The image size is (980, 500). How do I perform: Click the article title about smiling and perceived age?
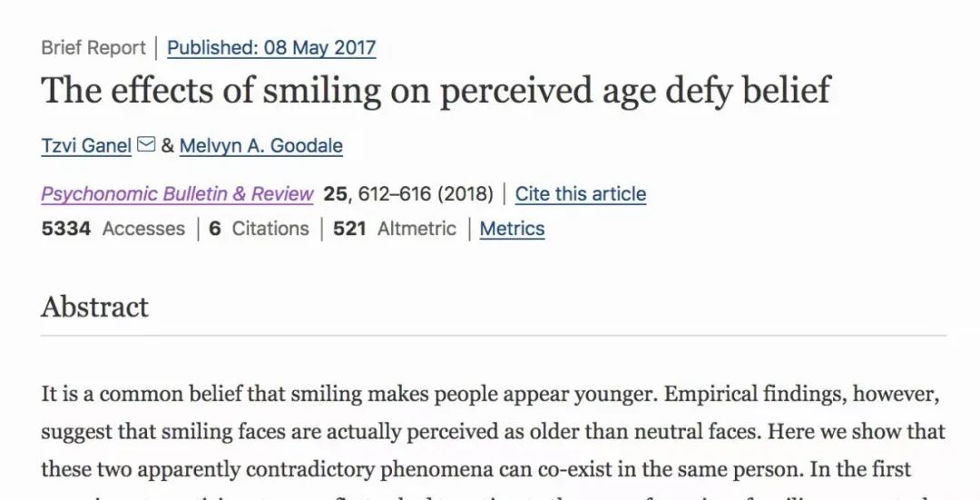coord(436,91)
